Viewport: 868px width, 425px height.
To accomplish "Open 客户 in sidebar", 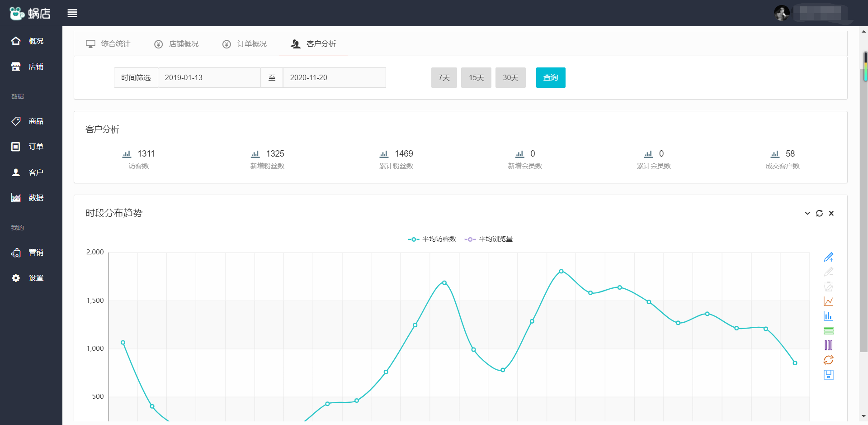I will tap(31, 172).
